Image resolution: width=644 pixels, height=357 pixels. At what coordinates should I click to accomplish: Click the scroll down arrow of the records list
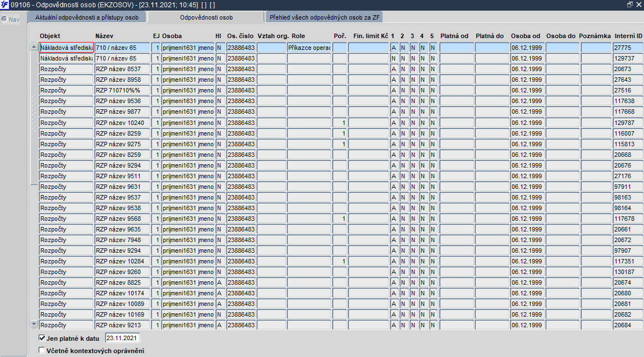(x=34, y=324)
